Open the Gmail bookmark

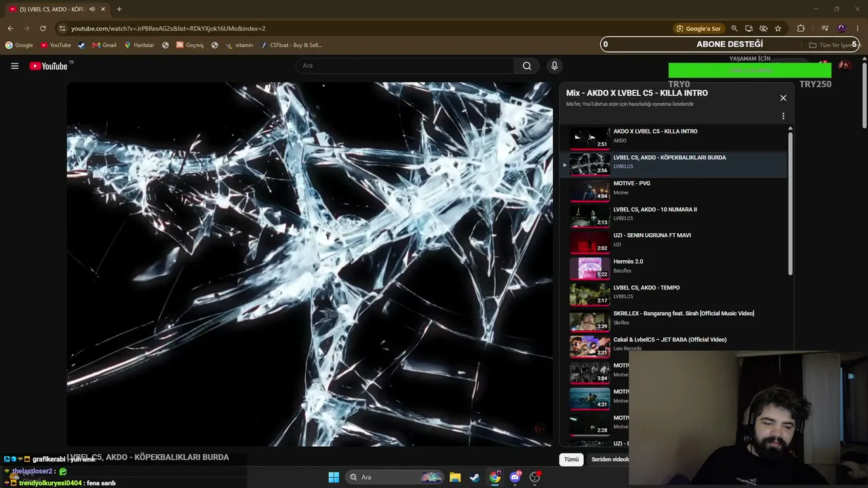click(x=104, y=45)
